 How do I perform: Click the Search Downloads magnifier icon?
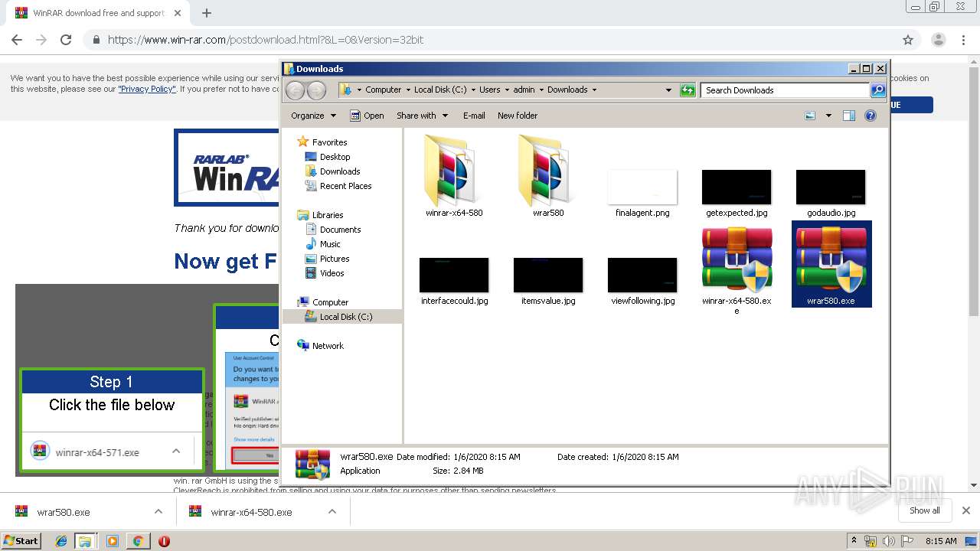pos(878,90)
